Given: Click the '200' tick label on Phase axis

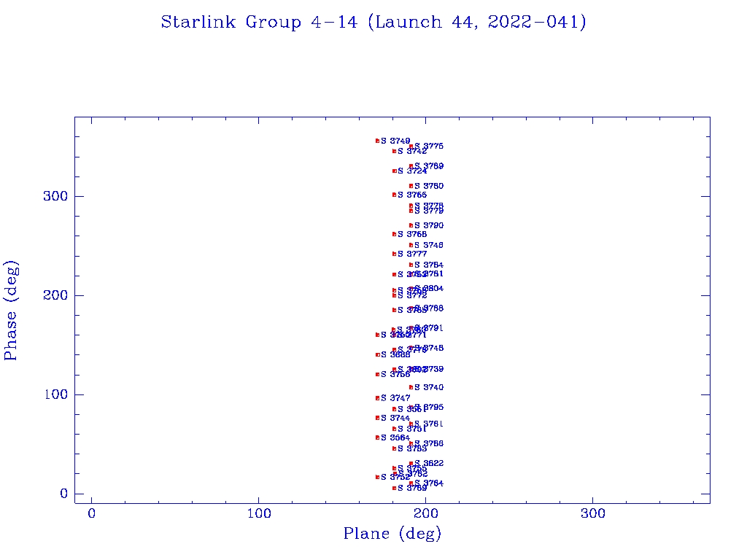Looking at the screenshot, I should [x=55, y=295].
